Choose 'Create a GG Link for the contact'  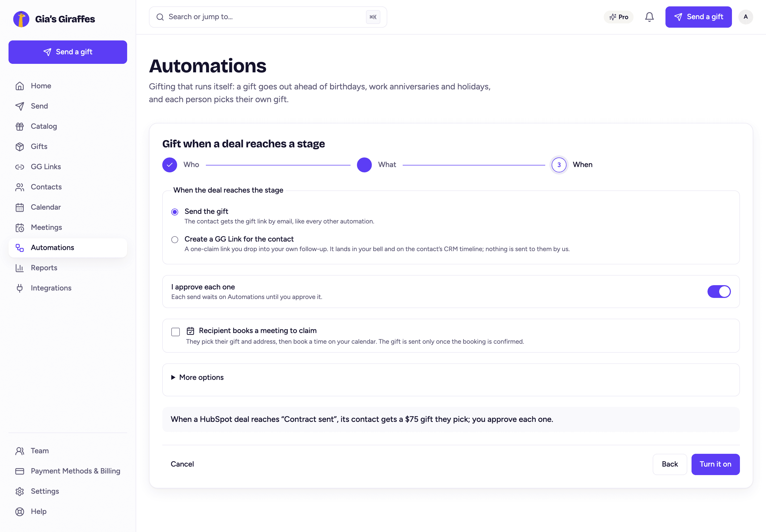175,240
